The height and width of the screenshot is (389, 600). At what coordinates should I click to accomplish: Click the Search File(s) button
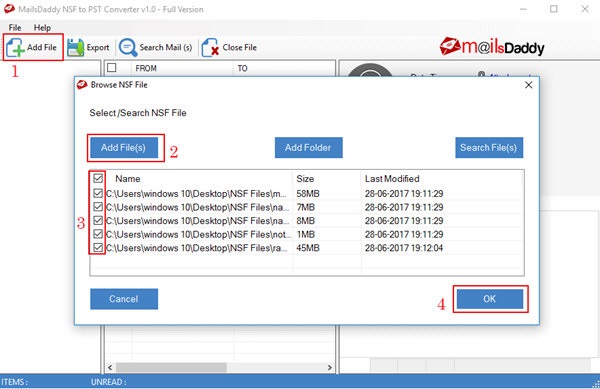[489, 148]
